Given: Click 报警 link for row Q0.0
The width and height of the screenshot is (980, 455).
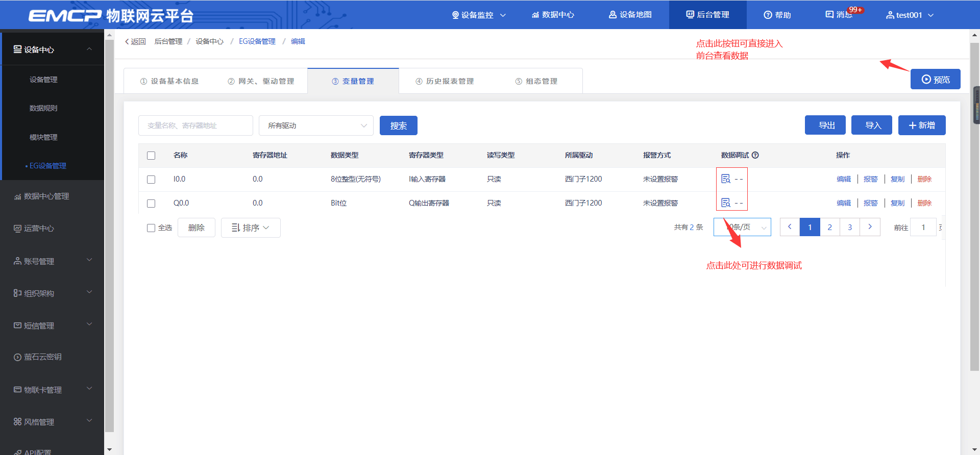Looking at the screenshot, I should point(871,203).
